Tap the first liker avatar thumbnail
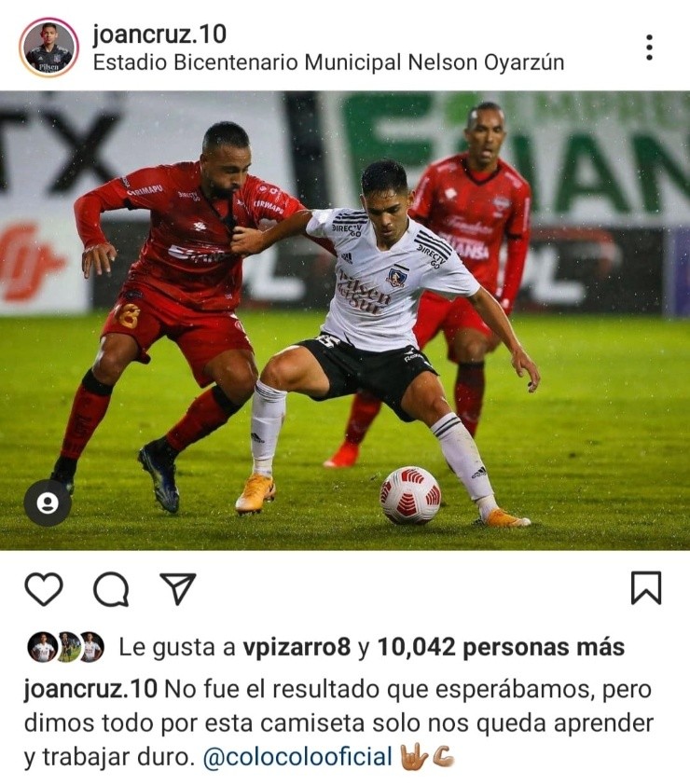 click(42, 647)
